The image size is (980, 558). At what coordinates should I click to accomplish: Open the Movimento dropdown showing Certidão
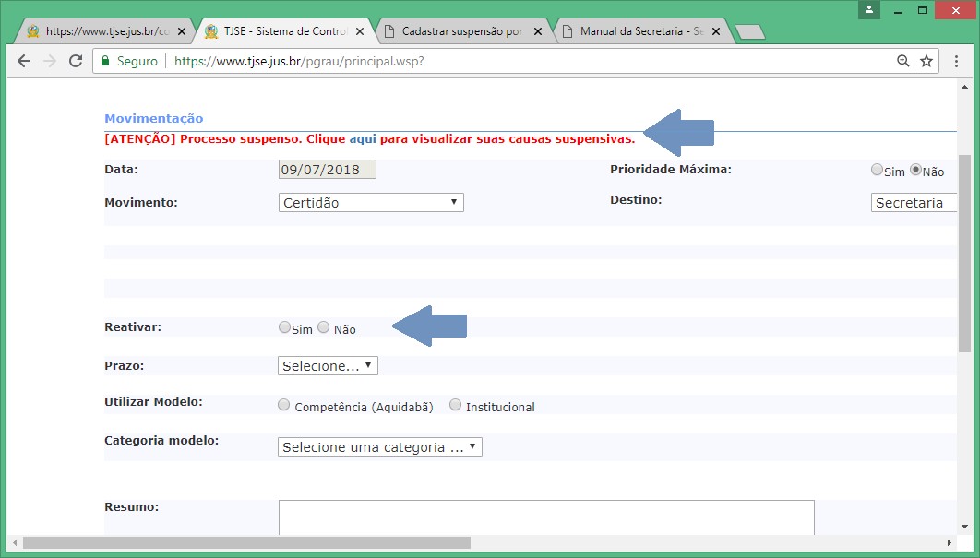(371, 203)
